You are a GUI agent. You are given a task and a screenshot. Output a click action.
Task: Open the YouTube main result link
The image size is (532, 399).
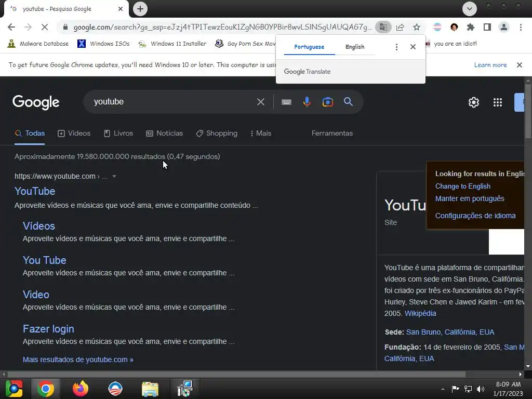(35, 191)
